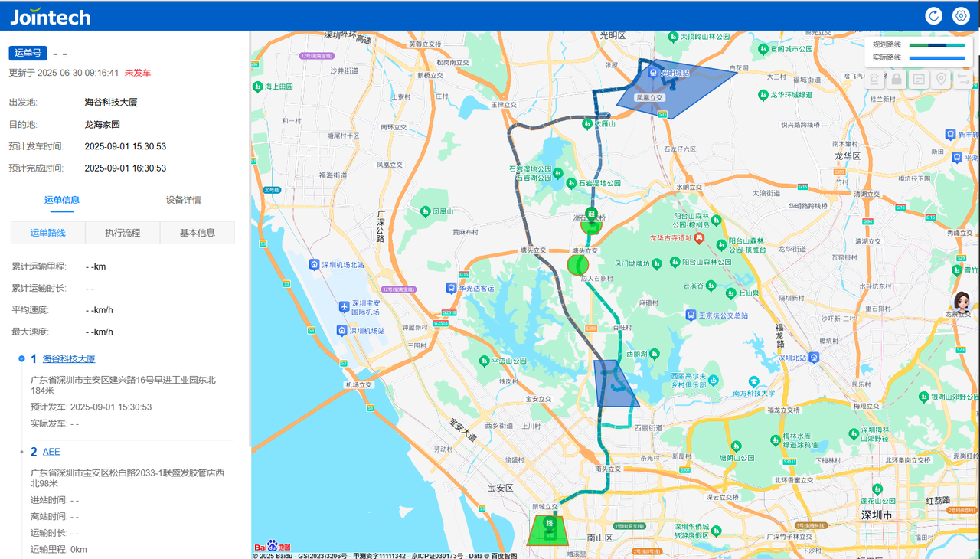Toggle the location pin map button
The image size is (980, 559).
(941, 79)
